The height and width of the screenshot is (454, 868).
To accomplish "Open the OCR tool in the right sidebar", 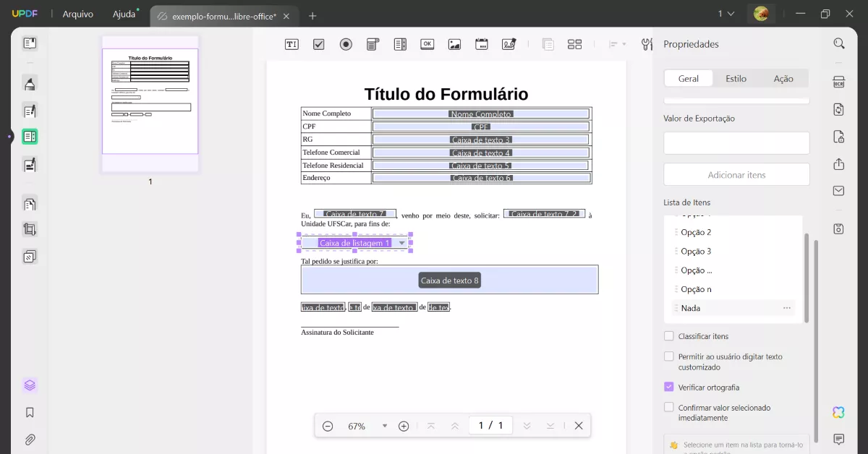I will (x=838, y=82).
